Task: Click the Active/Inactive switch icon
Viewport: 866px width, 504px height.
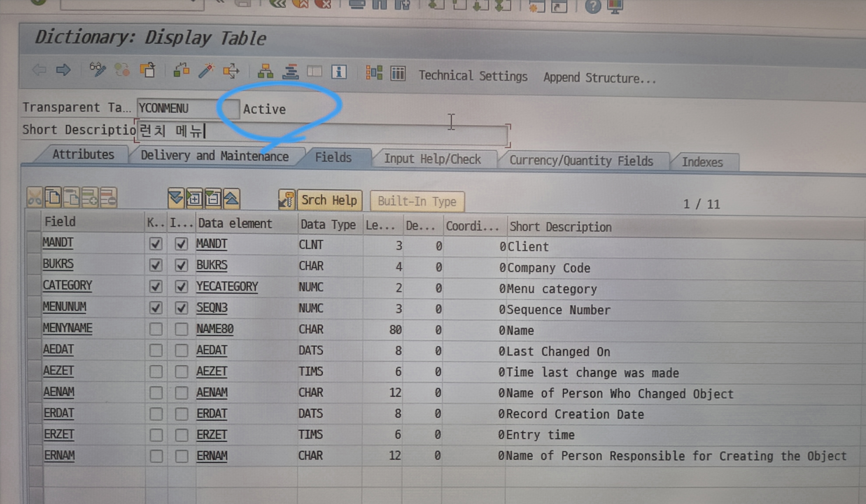Action: [122, 70]
